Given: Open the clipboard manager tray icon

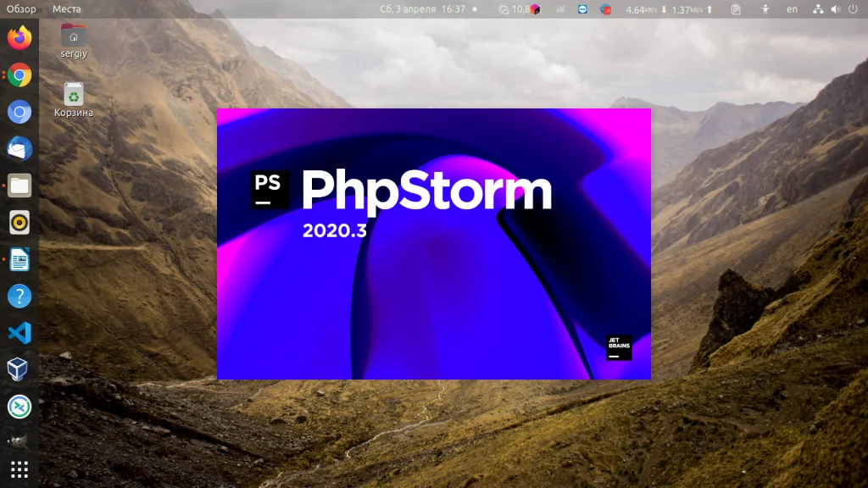Looking at the screenshot, I should (x=736, y=9).
